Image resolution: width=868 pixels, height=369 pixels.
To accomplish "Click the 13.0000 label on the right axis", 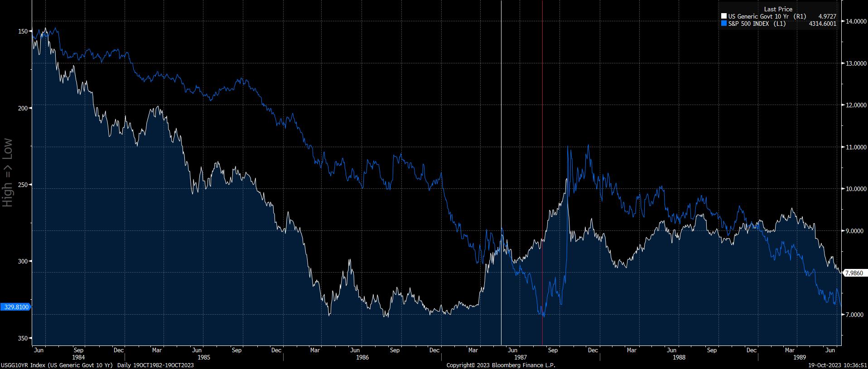I will 855,63.
